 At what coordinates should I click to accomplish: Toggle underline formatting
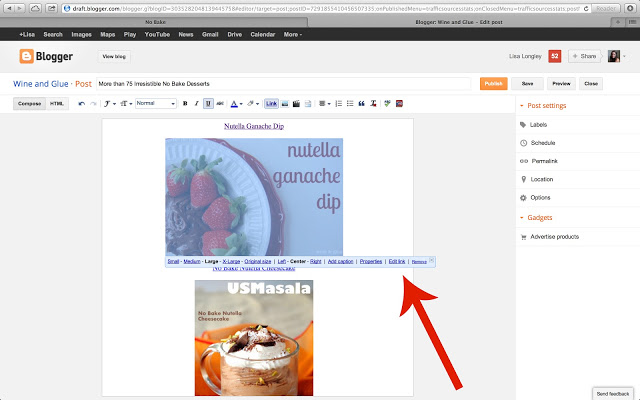point(208,104)
